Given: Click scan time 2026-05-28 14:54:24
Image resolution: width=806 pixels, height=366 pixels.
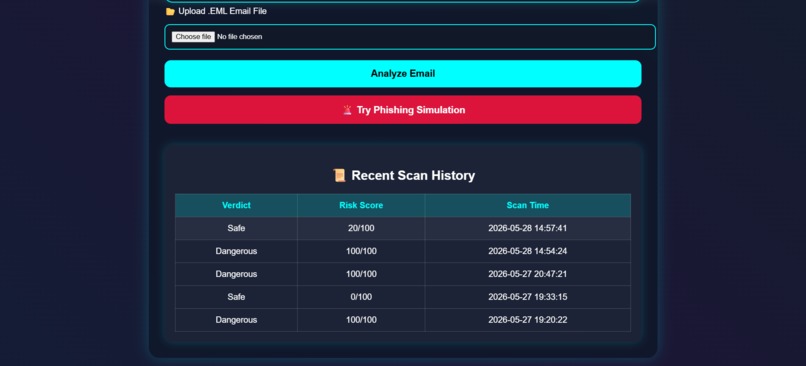Looking at the screenshot, I should pyautogui.click(x=527, y=251).
